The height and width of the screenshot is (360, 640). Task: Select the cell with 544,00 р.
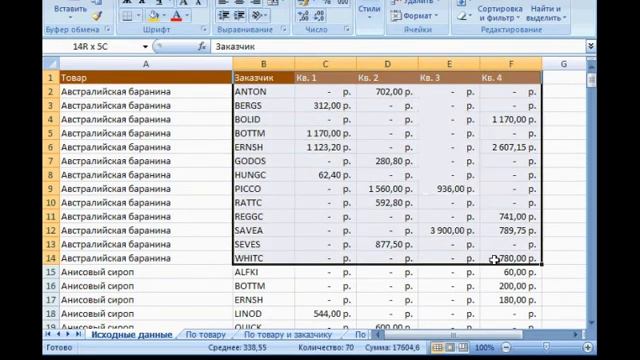tap(325, 314)
